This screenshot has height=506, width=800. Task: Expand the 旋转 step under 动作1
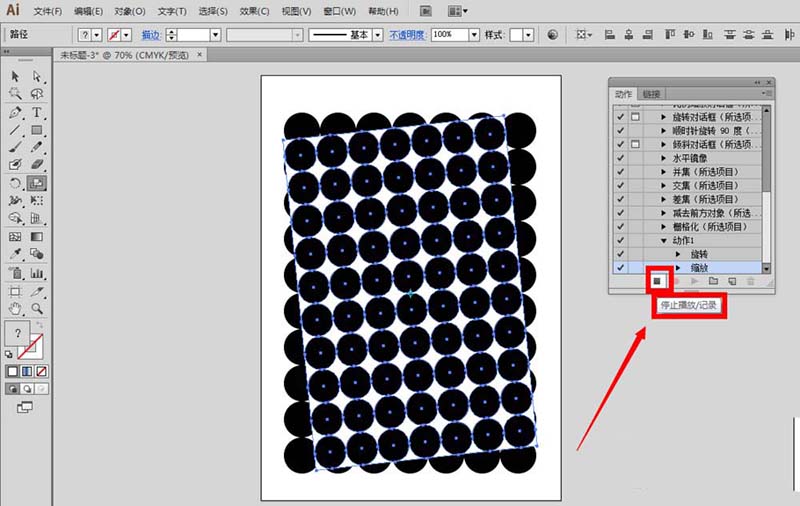click(678, 255)
